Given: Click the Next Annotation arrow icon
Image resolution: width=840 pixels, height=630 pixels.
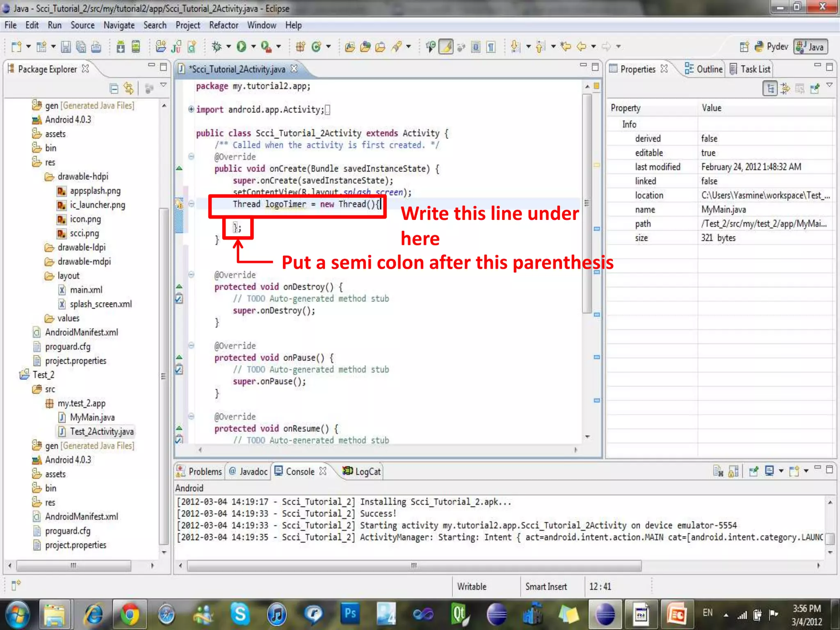Looking at the screenshot, I should pyautogui.click(x=516, y=47).
